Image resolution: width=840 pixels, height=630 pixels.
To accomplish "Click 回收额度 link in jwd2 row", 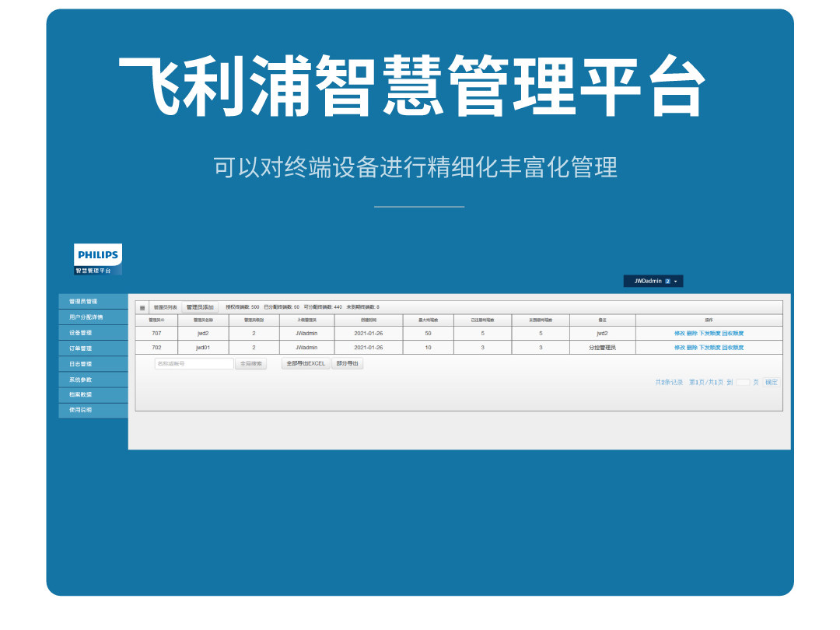I will click(x=733, y=333).
